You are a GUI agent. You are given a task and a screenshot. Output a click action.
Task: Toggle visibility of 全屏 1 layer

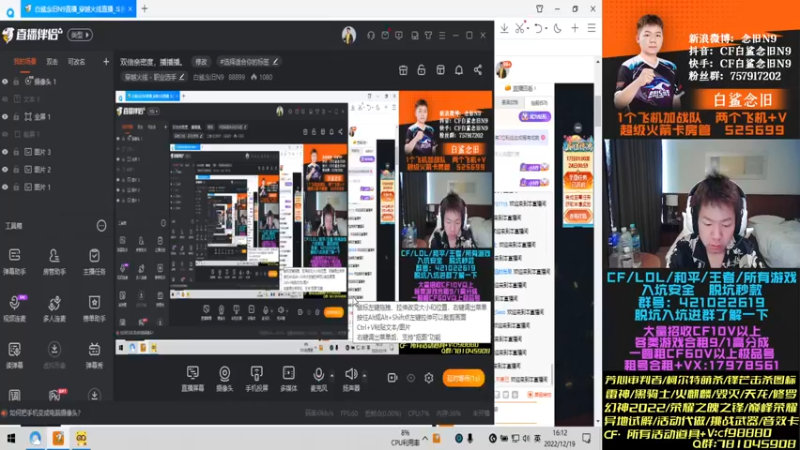coord(5,117)
